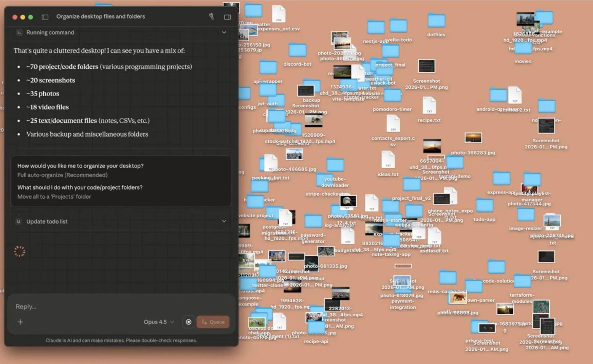The height and width of the screenshot is (364, 593).
Task: Select photo-366283.jpg sunset thumbnail
Action: (x=473, y=138)
